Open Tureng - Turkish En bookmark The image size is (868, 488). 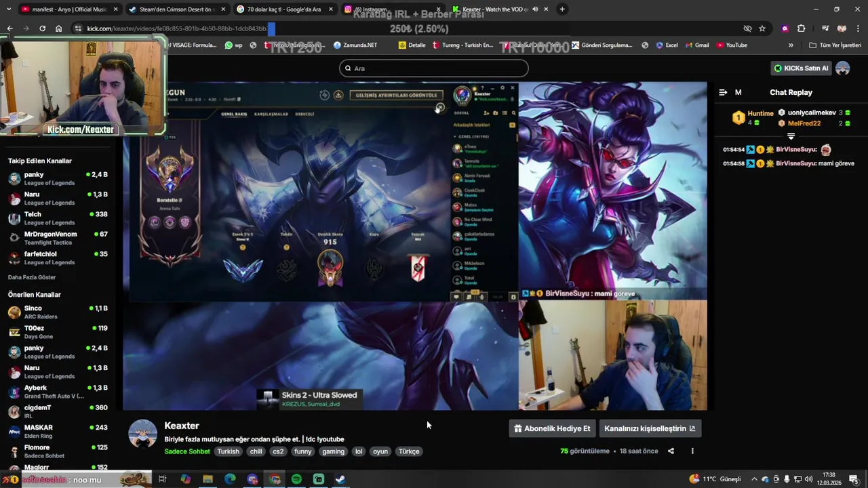point(462,45)
